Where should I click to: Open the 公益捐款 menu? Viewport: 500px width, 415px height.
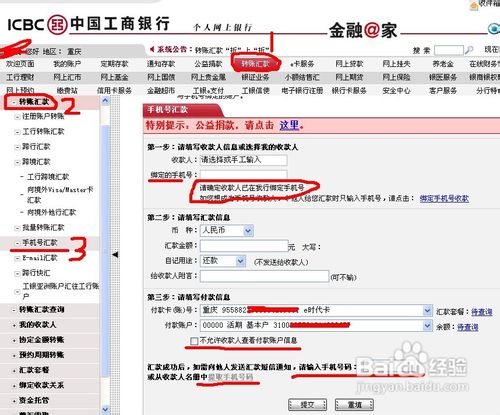[208, 64]
